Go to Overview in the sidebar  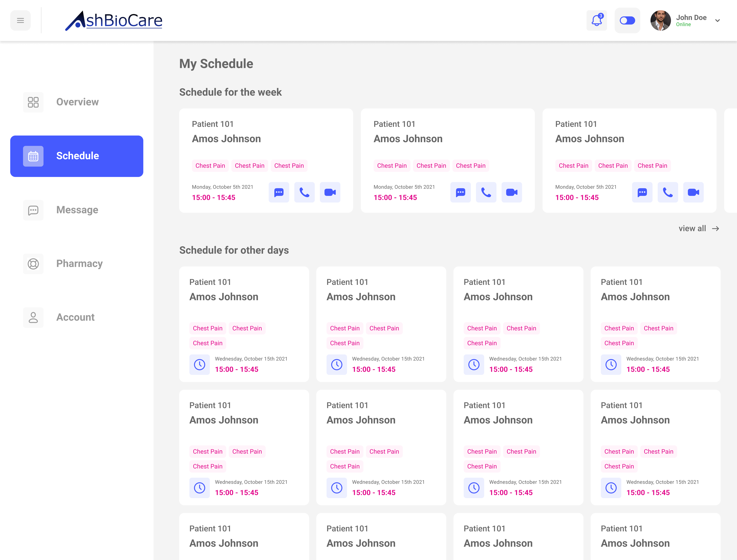click(77, 102)
